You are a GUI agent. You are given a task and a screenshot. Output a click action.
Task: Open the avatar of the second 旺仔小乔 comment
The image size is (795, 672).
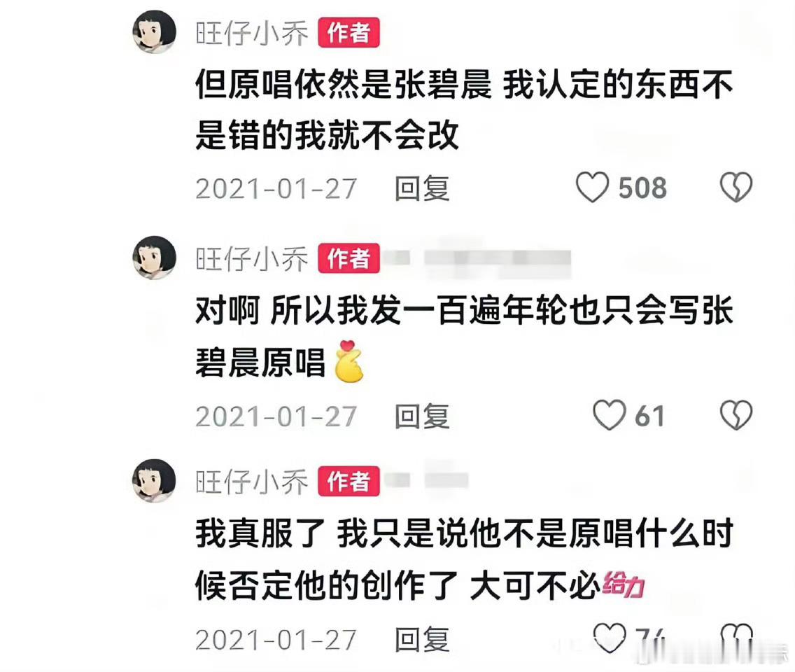154,258
